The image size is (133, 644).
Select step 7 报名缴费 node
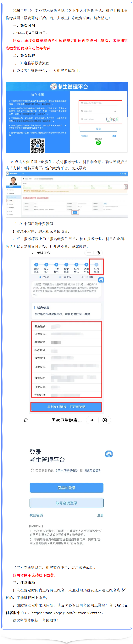pyautogui.click(x=96, y=268)
